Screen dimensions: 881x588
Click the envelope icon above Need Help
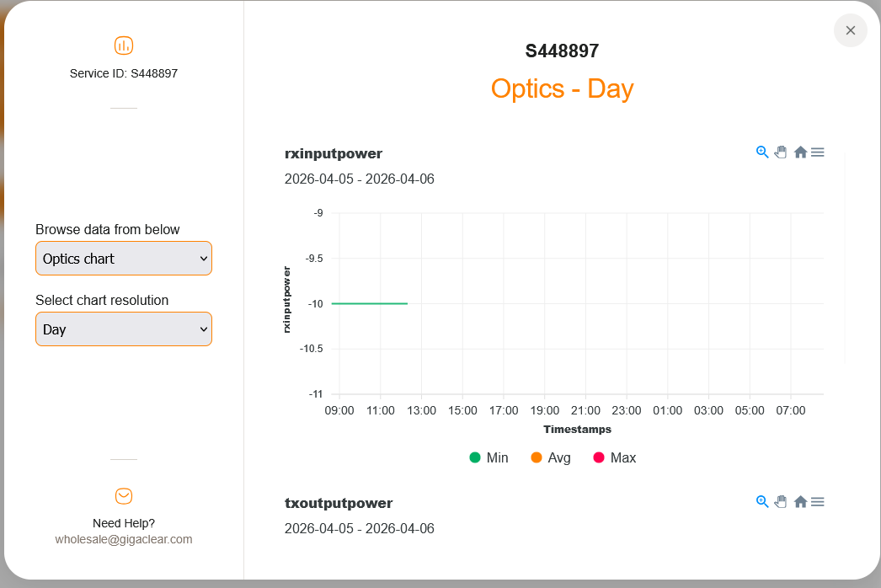coord(124,496)
